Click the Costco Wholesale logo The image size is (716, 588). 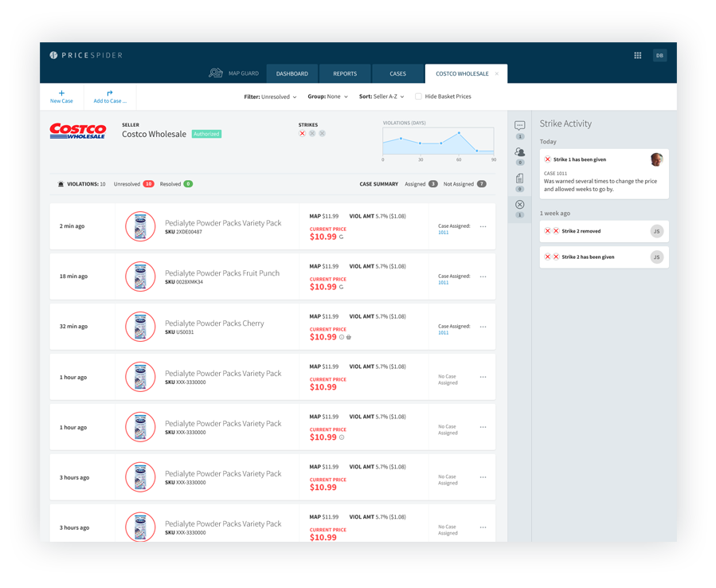(x=77, y=131)
